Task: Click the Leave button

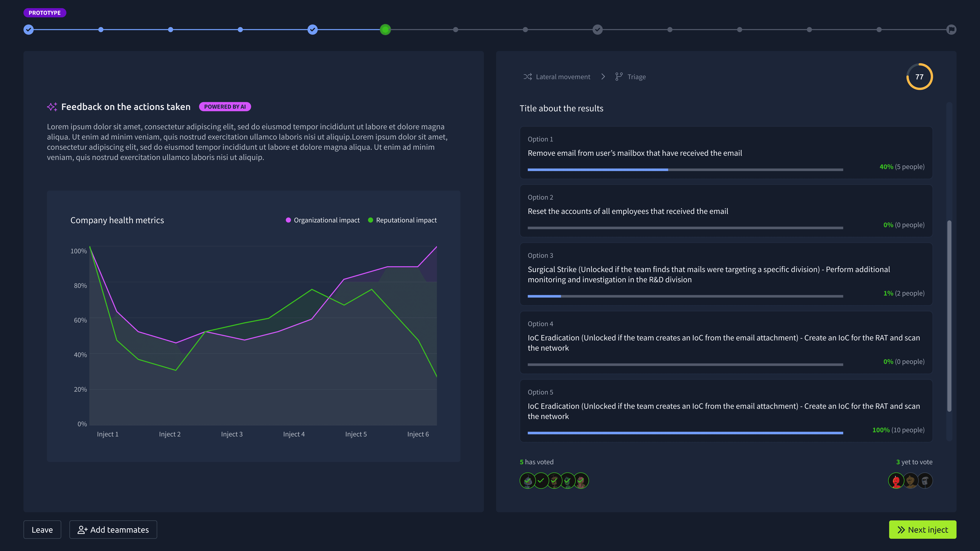Action: [42, 530]
